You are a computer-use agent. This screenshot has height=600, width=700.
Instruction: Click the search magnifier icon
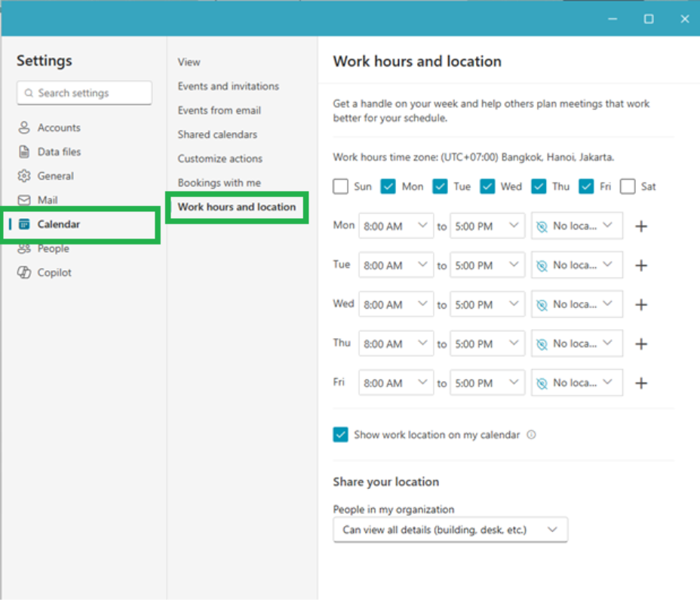click(x=29, y=93)
